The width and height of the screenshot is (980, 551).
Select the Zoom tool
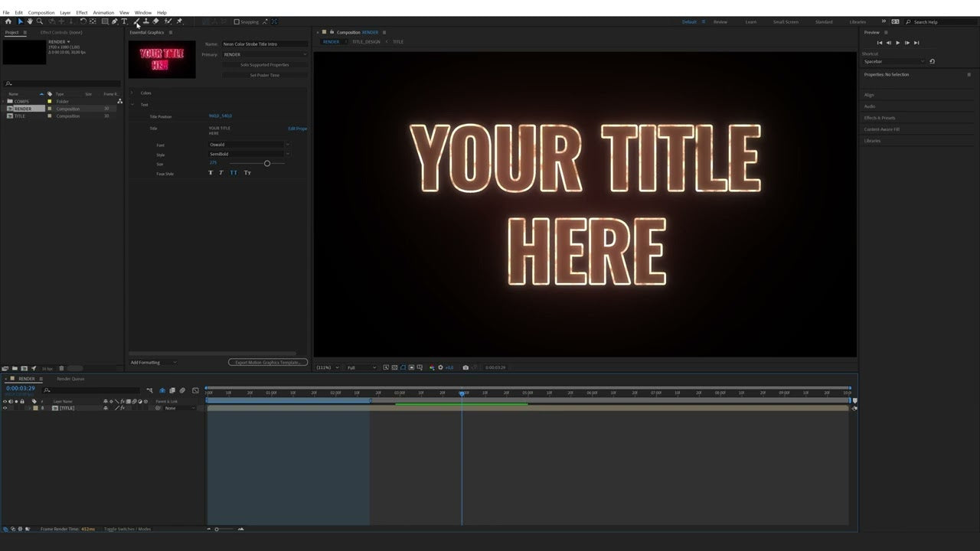pyautogui.click(x=38, y=21)
